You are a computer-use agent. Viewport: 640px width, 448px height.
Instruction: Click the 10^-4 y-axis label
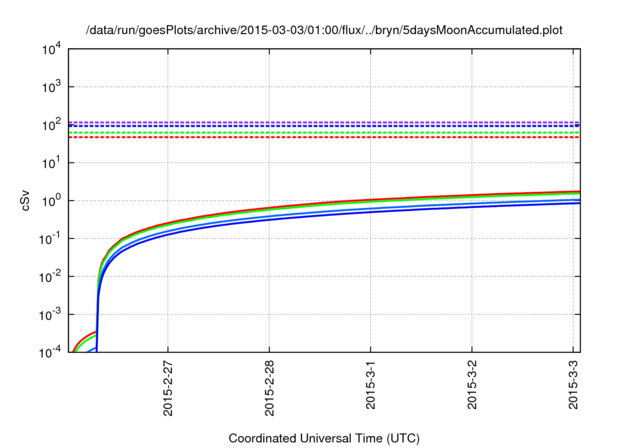50,352
